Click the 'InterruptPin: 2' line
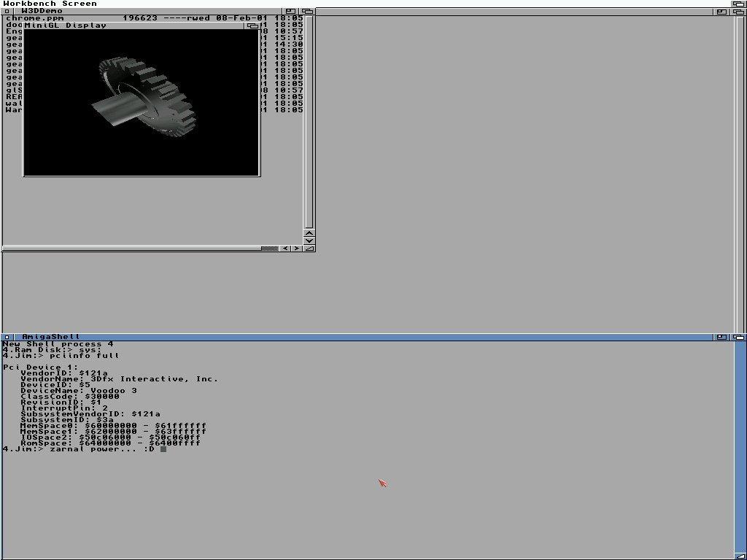 pyautogui.click(x=64, y=408)
